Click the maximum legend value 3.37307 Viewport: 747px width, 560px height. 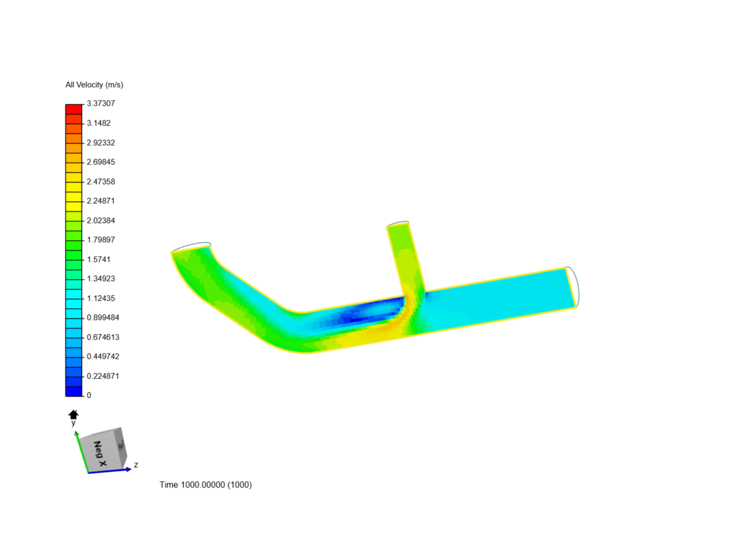tap(101, 103)
